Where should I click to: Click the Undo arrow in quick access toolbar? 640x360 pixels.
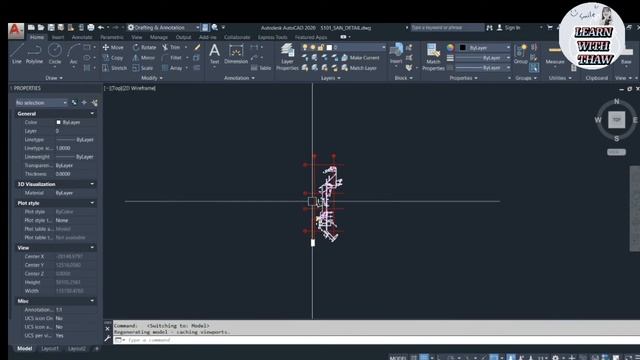pos(101,27)
